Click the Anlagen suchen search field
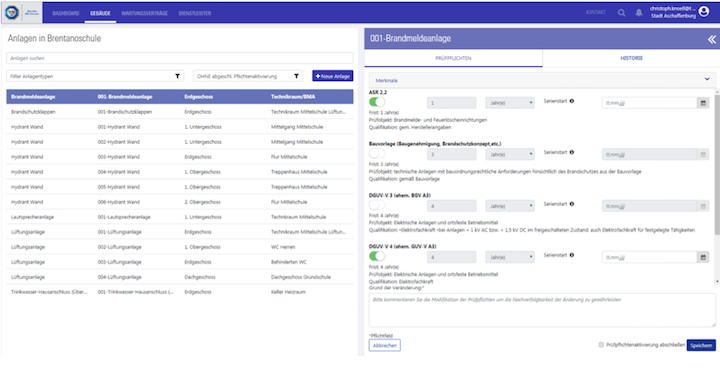This screenshot has height=370, width=720. pyautogui.click(x=180, y=58)
